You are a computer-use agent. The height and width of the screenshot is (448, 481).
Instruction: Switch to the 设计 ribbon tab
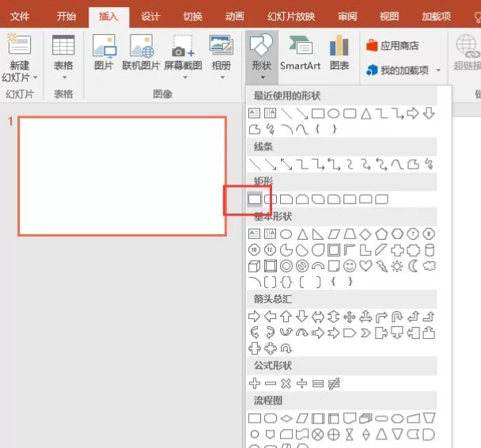[150, 16]
